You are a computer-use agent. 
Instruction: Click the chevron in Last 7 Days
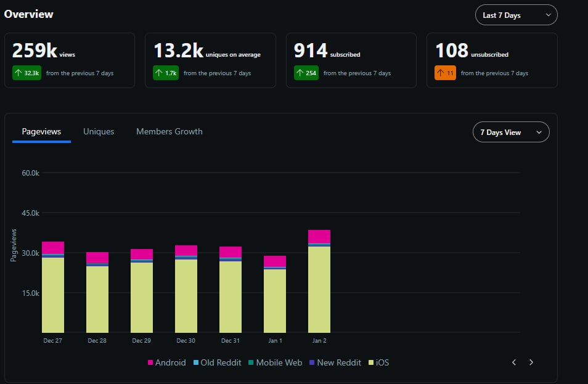tap(549, 15)
